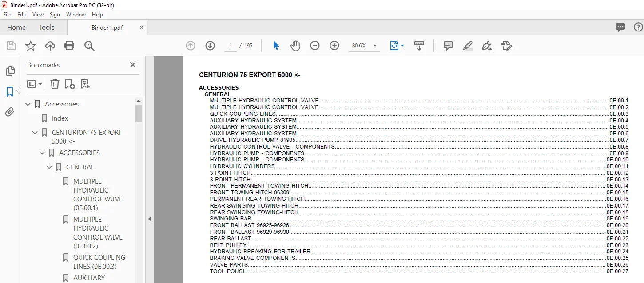
Task: Toggle the Bookmarks panel sidebar icon
Action: coord(10,92)
